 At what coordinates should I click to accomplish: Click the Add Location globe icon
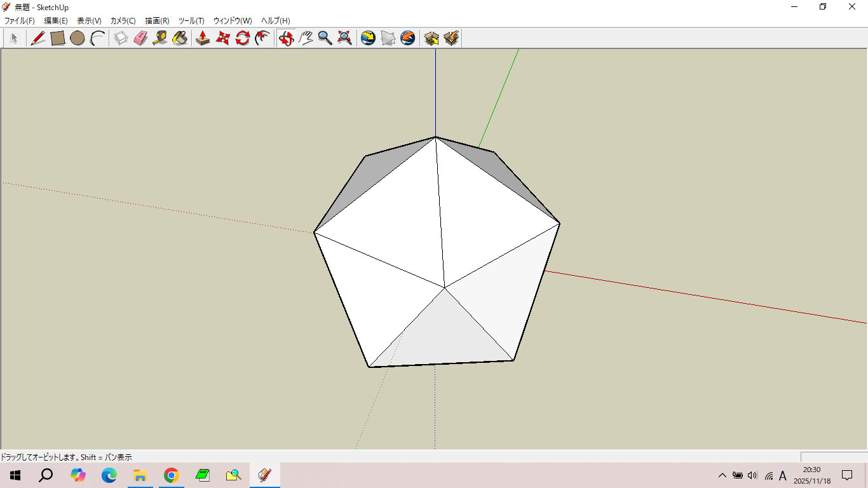pos(368,38)
